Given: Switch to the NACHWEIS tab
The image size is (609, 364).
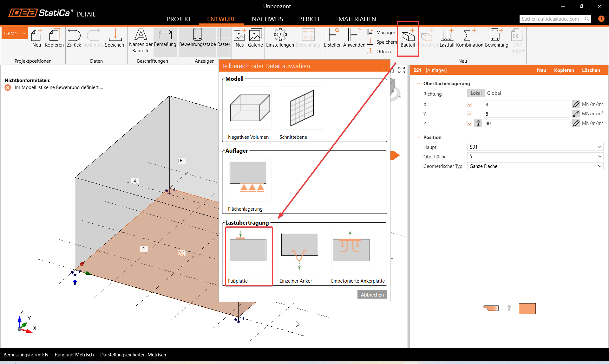Looking at the screenshot, I should pyautogui.click(x=267, y=19).
